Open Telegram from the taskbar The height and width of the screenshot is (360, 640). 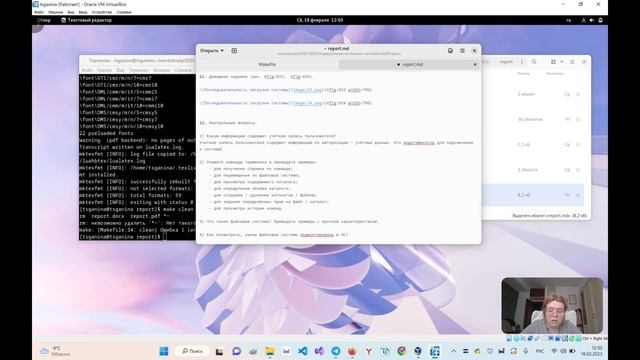(x=336, y=351)
